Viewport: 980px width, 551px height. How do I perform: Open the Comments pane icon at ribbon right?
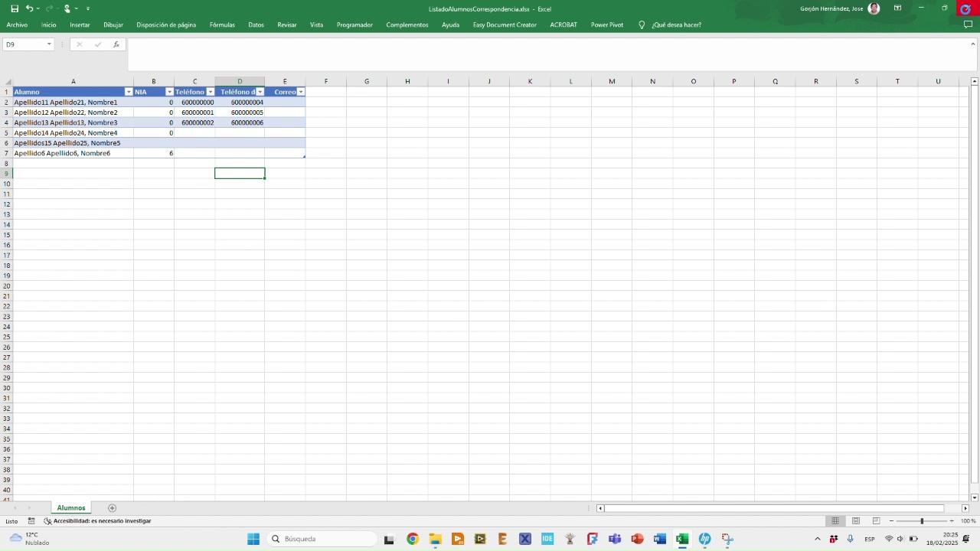(968, 24)
